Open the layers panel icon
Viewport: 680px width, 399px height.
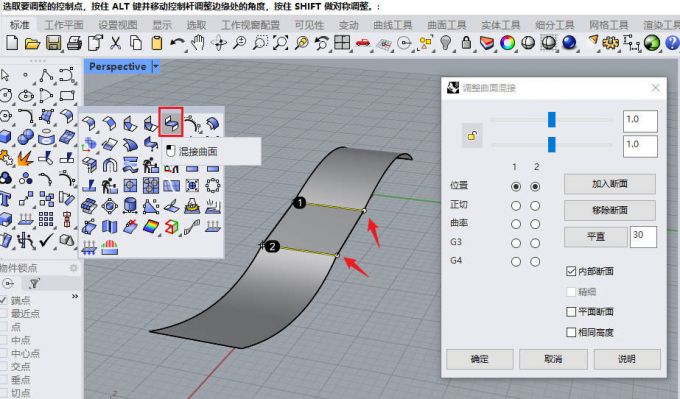click(x=487, y=43)
